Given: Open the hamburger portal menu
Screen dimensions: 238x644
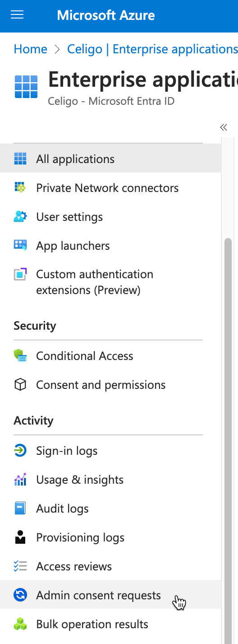Looking at the screenshot, I should [17, 15].
